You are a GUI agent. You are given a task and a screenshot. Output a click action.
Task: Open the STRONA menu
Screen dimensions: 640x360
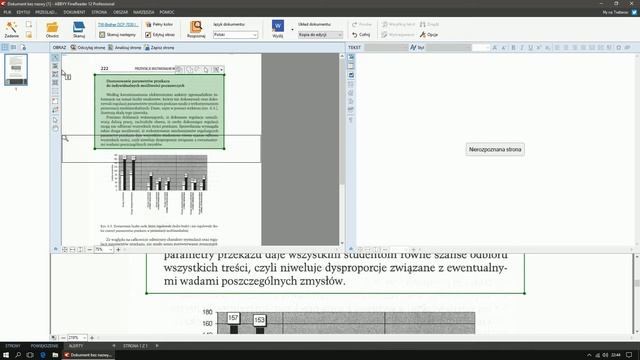click(x=99, y=12)
